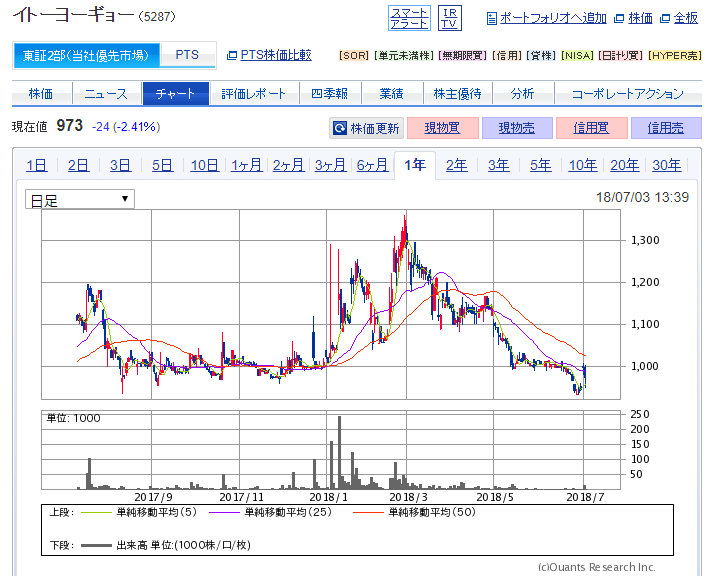The width and height of the screenshot is (711, 576).
Task: Select the 3日 chart period
Action: (x=121, y=165)
